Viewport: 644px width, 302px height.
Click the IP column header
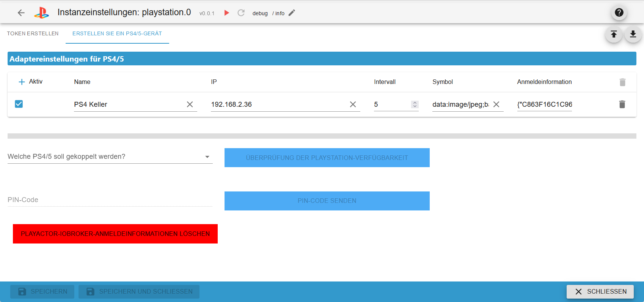tap(214, 82)
